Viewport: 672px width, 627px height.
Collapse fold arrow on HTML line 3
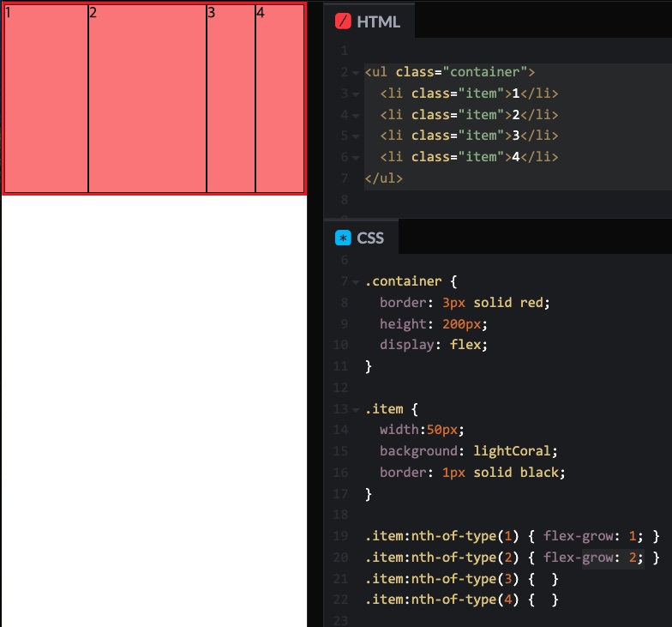(356, 94)
